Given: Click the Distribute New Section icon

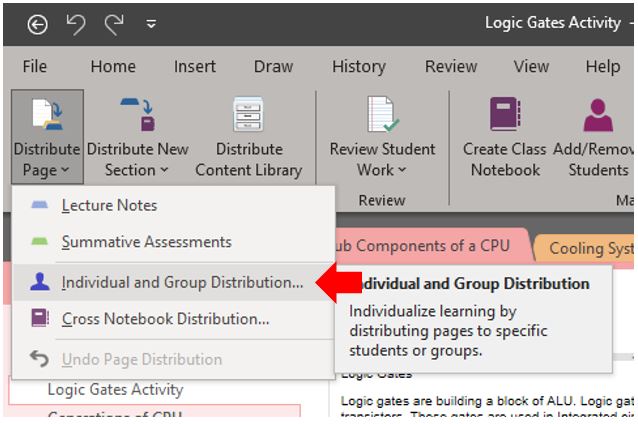Looking at the screenshot, I should 138,114.
